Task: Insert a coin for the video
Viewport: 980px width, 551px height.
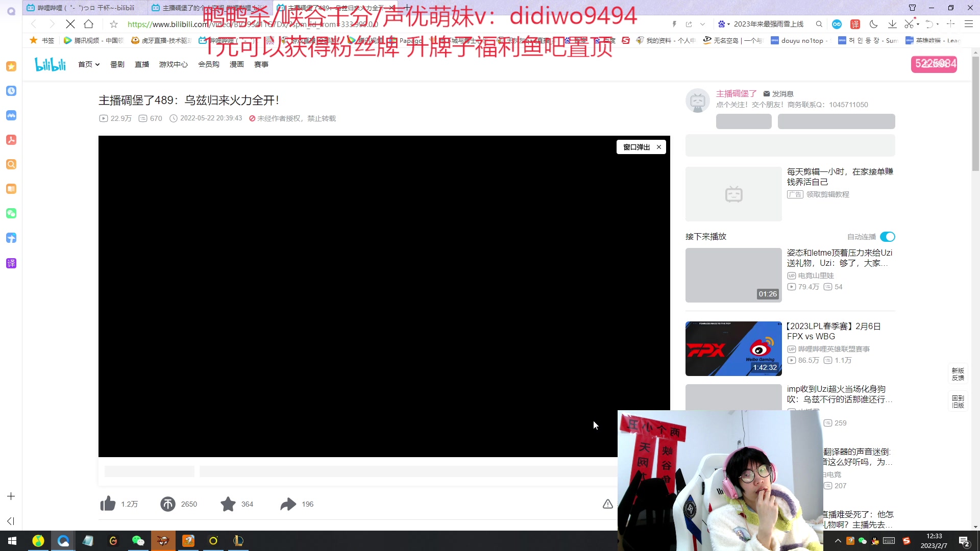Action: point(168,504)
